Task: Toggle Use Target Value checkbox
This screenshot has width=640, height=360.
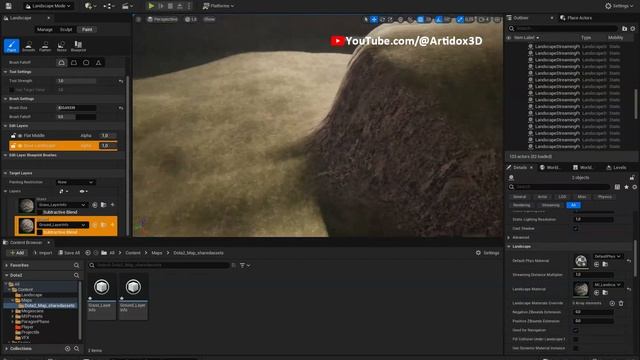Action: click(12, 90)
